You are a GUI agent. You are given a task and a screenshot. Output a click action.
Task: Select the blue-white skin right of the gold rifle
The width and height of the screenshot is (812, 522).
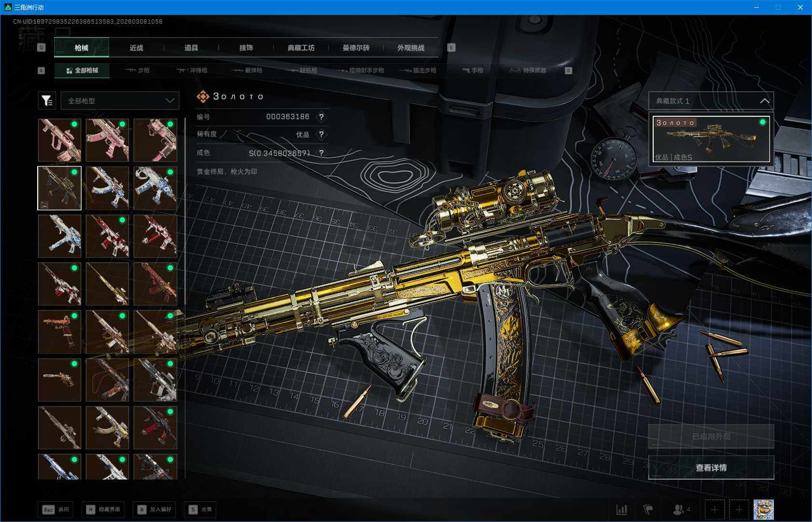[x=107, y=188]
